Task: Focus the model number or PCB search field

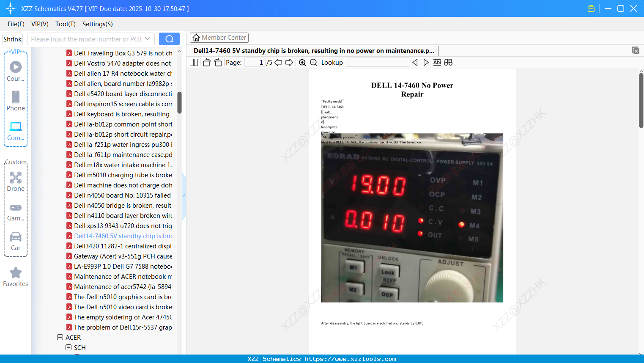Action: pyautogui.click(x=86, y=39)
